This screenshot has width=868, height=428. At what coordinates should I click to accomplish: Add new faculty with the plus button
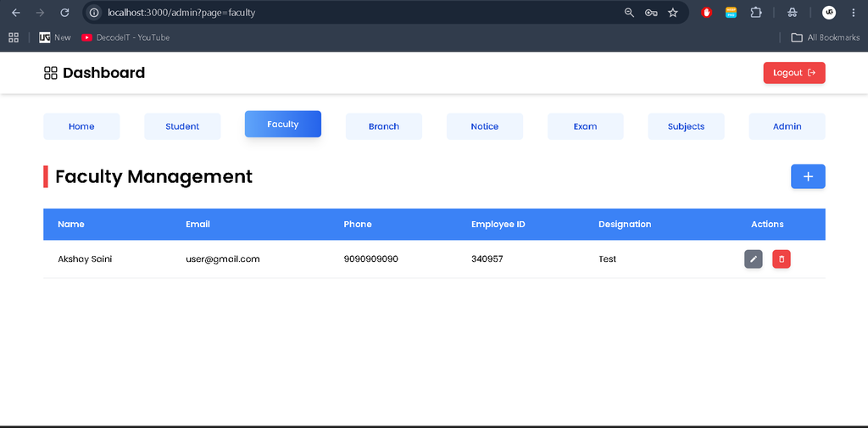[x=808, y=176]
